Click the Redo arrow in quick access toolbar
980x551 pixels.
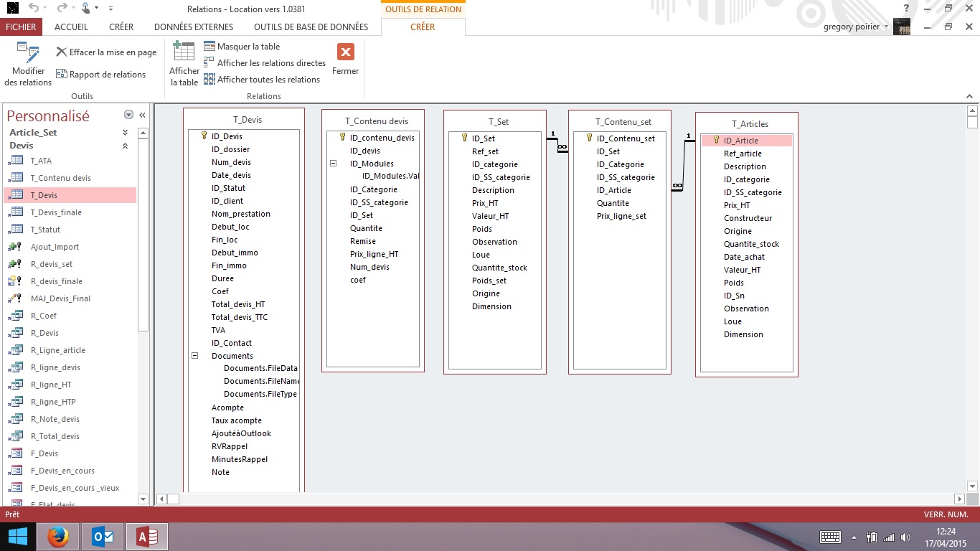tap(62, 8)
